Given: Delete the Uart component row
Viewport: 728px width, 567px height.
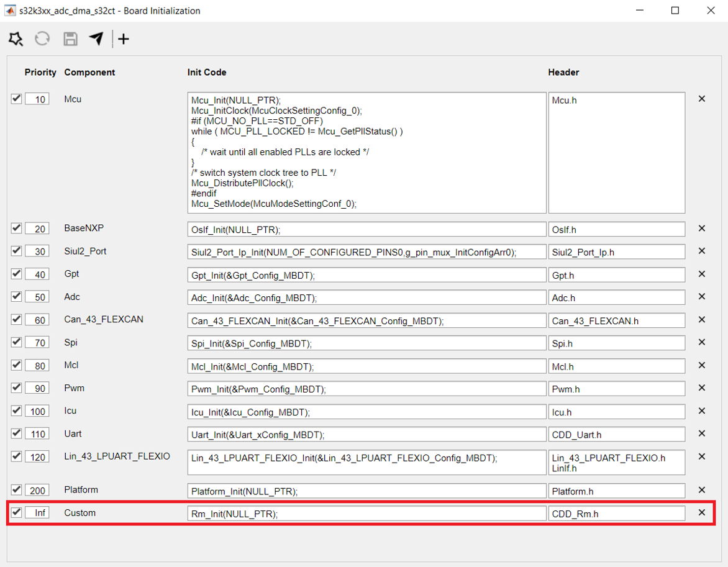Looking at the screenshot, I should point(702,433).
